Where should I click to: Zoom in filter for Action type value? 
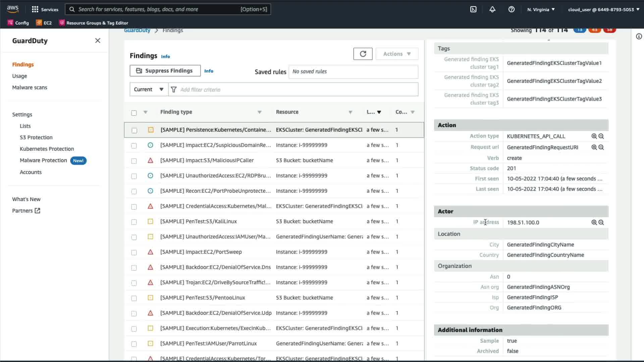pyautogui.click(x=594, y=136)
